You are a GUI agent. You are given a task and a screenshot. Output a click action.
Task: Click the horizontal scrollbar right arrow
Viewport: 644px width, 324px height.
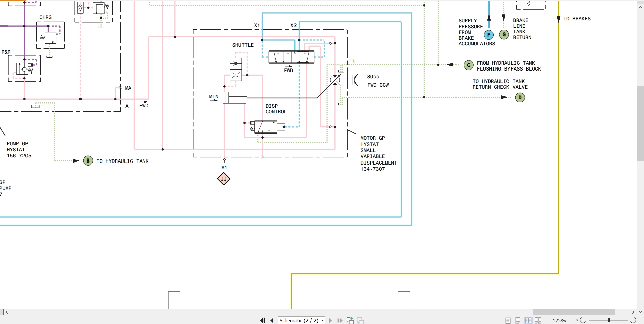click(633, 312)
